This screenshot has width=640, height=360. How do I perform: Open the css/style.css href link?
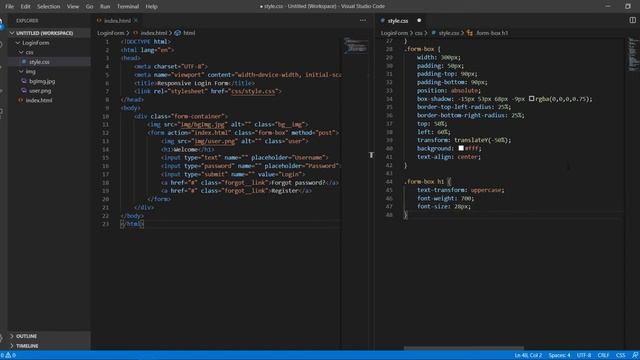(253, 91)
